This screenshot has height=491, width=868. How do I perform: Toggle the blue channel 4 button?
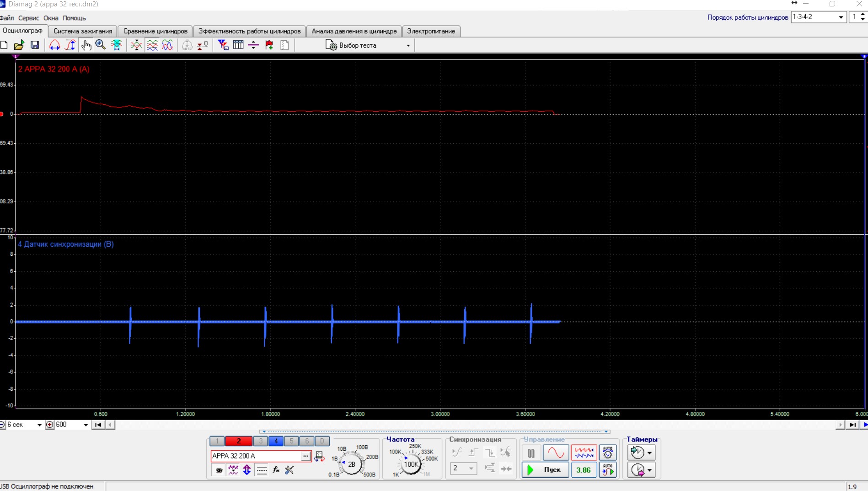pos(276,441)
